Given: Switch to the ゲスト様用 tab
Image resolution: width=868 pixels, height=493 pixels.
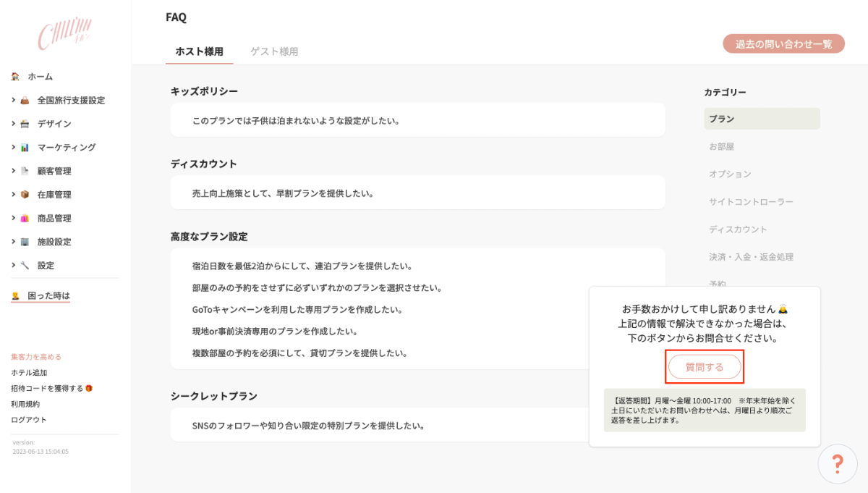Looking at the screenshot, I should (274, 51).
